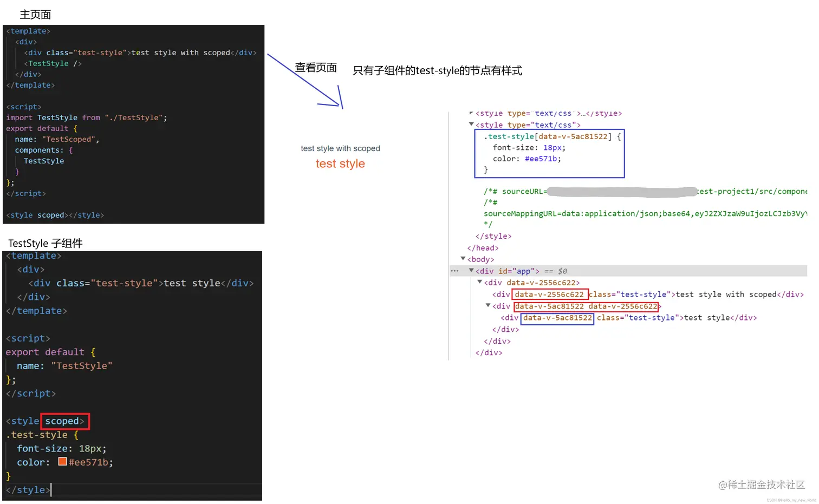Click the 'components: {' line

tap(44, 150)
